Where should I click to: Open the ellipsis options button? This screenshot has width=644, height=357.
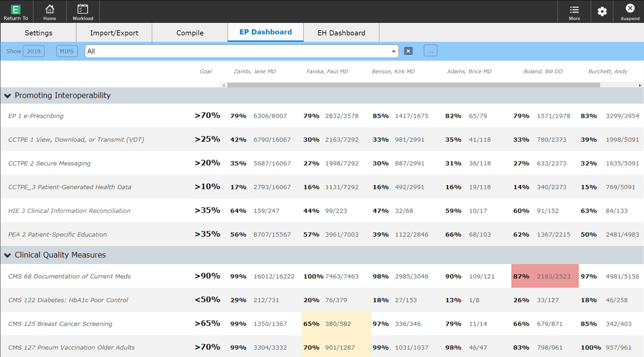click(430, 51)
